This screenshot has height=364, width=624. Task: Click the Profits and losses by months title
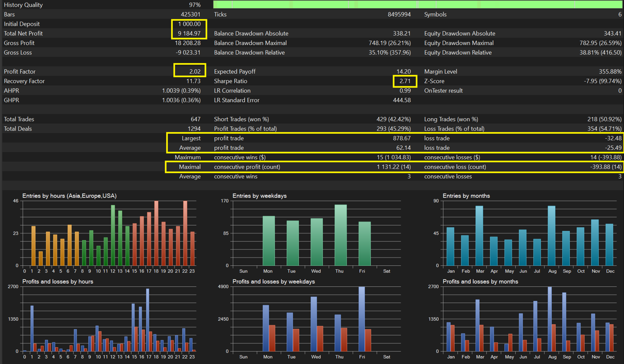pos(480,281)
